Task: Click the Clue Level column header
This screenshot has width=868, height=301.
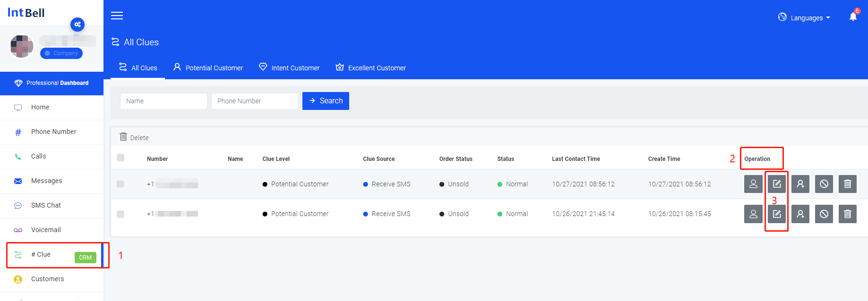Action: tap(276, 159)
